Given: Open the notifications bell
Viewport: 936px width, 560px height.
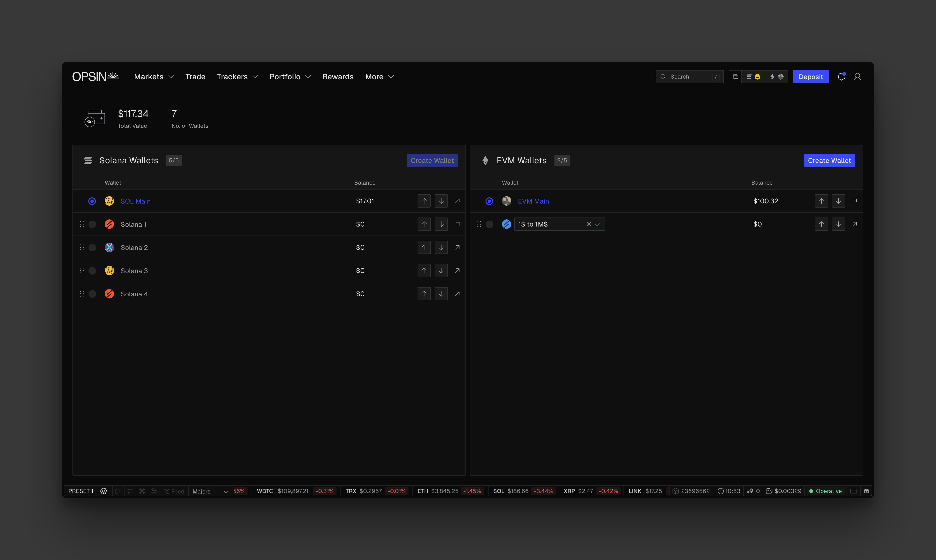Looking at the screenshot, I should coord(841,77).
